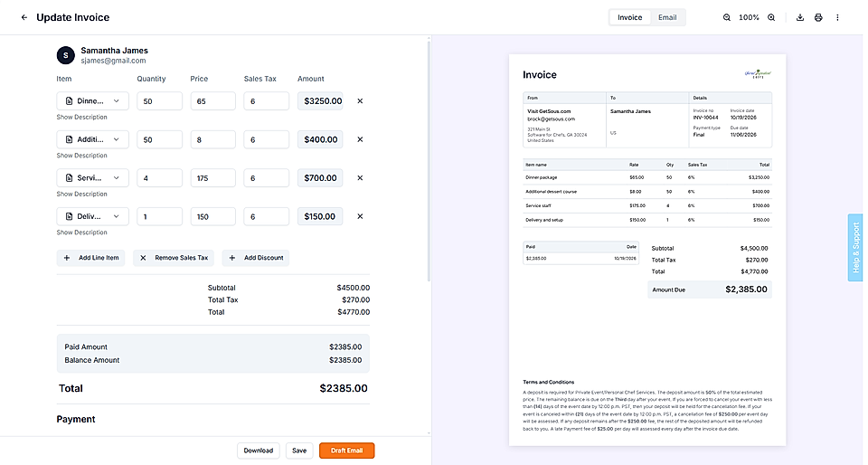Click the Payment section heading

76,419
